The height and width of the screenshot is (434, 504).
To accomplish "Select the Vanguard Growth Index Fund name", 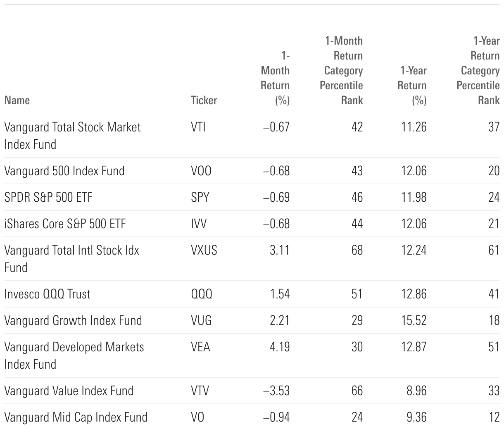I will coord(73,320).
